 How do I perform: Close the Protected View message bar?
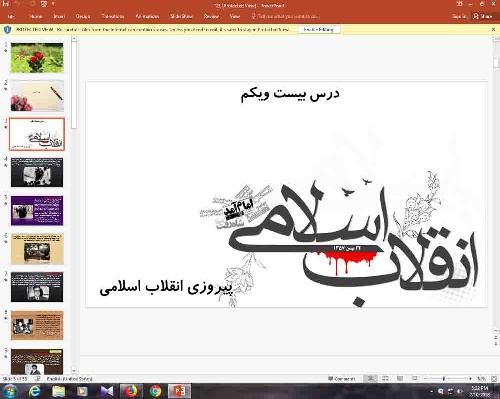[x=494, y=29]
